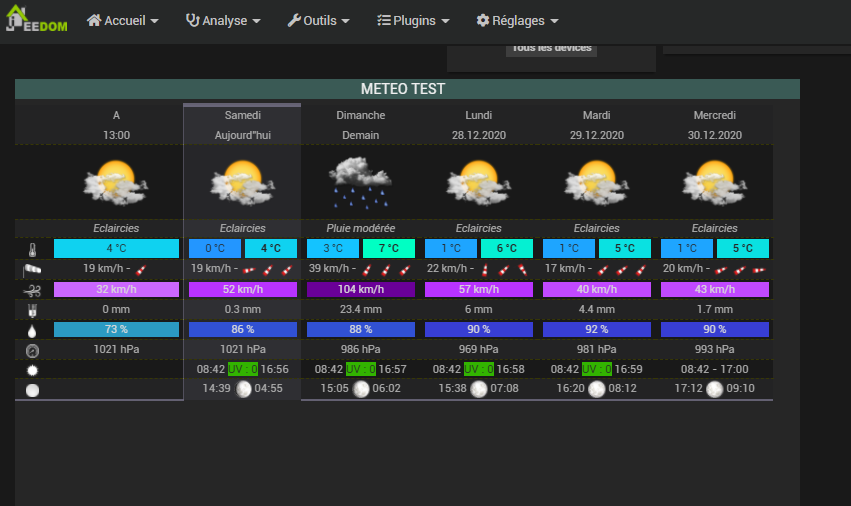Open the Accueil menu

123,21
